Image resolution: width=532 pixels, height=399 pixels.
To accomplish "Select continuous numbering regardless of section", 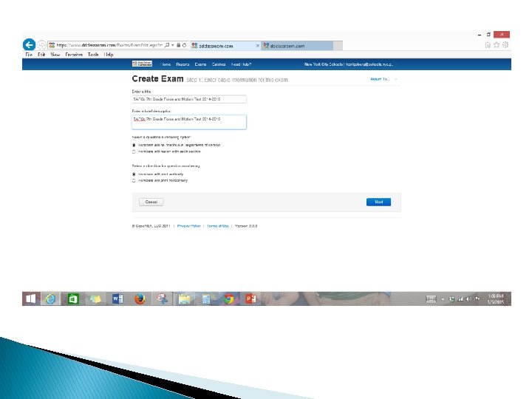I will pos(134,146).
